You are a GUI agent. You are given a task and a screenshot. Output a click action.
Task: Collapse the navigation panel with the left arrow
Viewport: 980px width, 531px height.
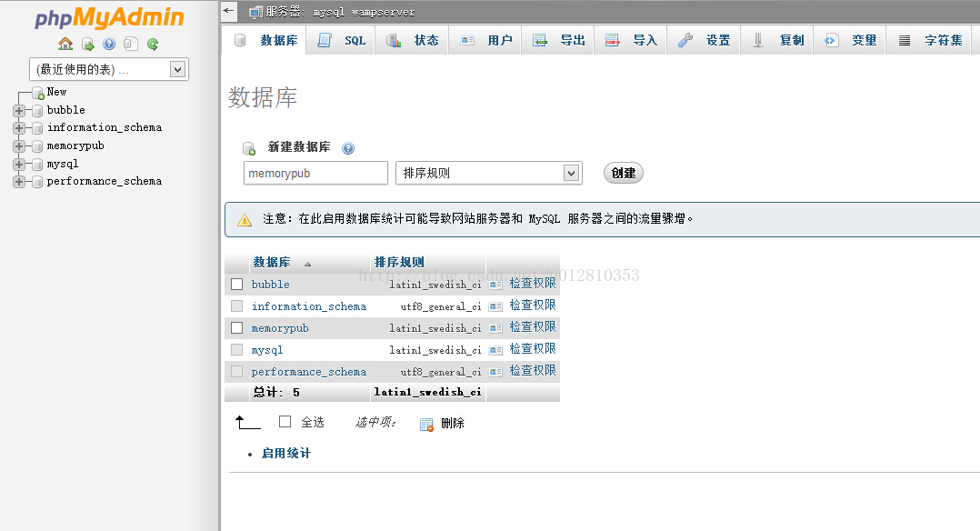point(227,11)
